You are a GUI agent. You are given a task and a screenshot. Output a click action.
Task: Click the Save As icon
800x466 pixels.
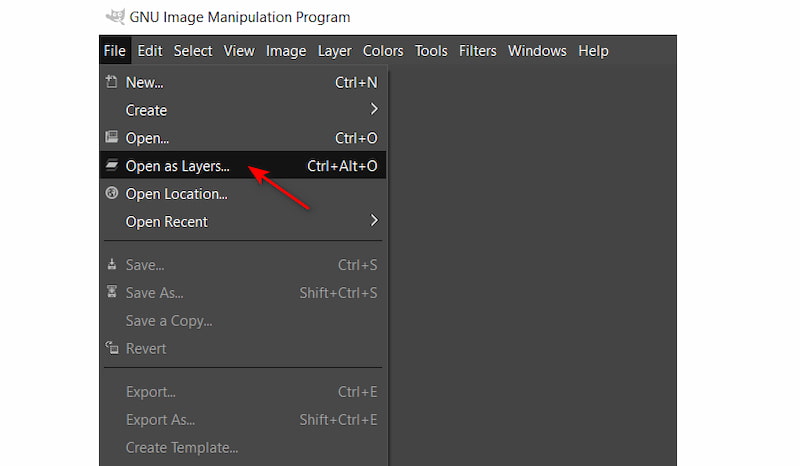point(112,293)
